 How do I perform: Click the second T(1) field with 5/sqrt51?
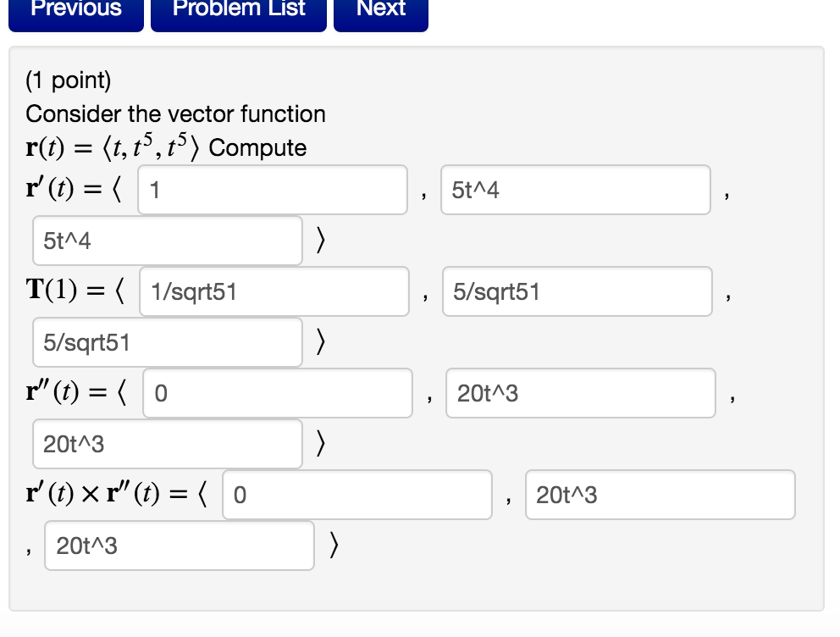tap(577, 291)
